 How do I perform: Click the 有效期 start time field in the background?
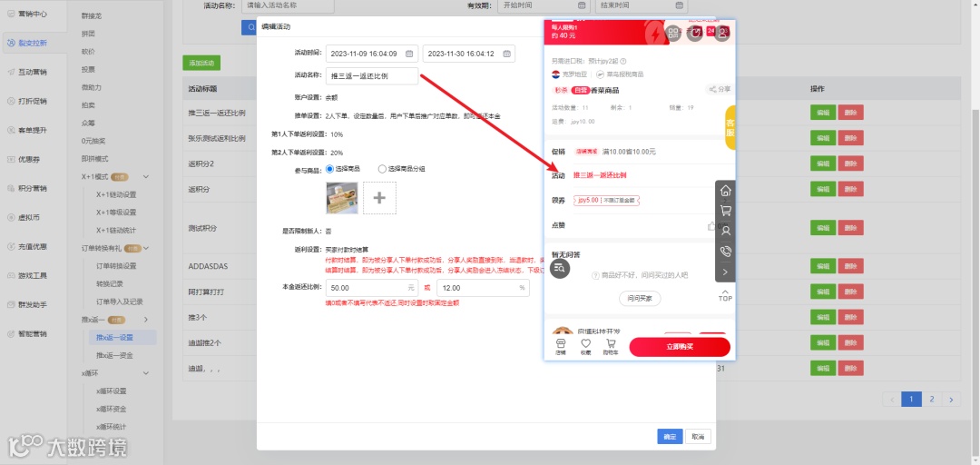point(543,5)
